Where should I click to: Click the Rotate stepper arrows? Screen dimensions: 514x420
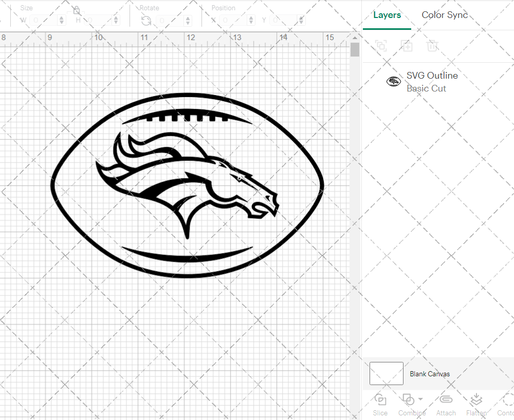coord(188,21)
